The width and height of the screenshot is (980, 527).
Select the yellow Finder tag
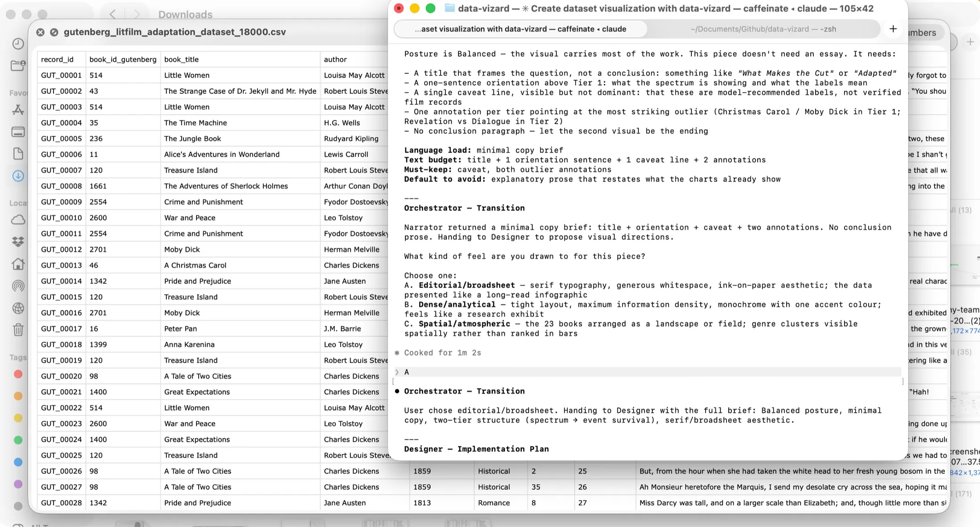[18, 418]
